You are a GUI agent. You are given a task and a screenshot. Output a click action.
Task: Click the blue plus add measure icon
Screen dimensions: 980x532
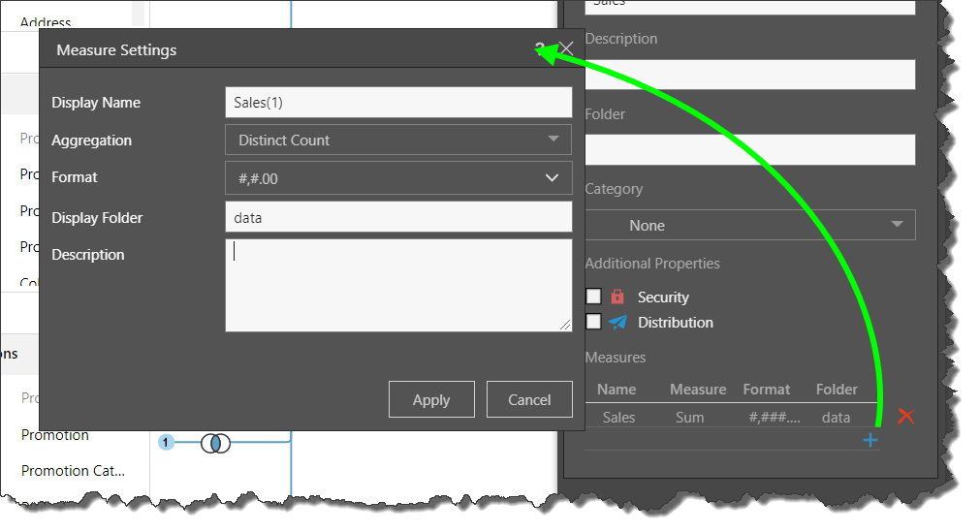(869, 441)
